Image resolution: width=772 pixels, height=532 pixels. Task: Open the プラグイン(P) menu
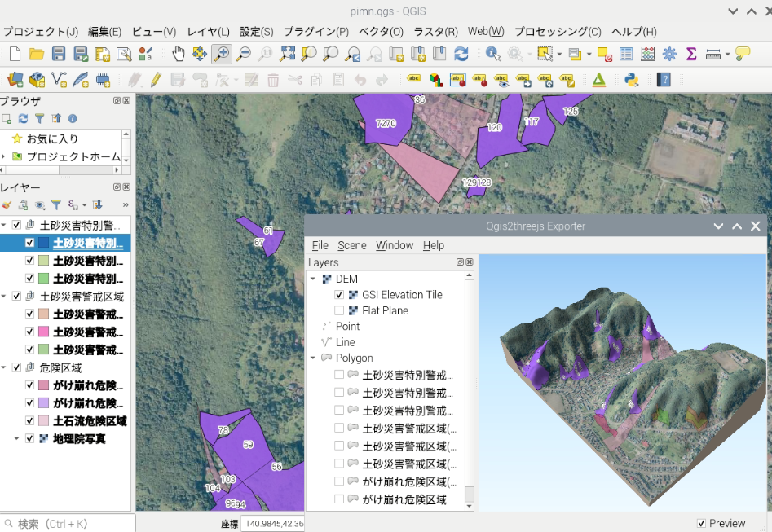pyautogui.click(x=315, y=32)
